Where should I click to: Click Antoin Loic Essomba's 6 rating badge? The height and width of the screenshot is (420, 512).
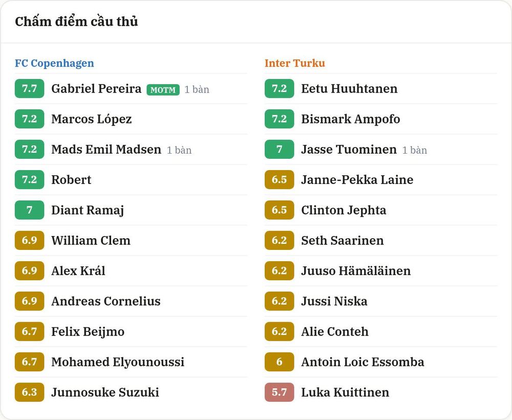tap(279, 362)
